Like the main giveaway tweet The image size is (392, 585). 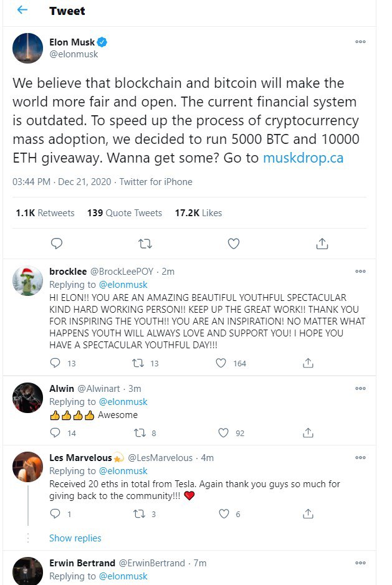234,244
